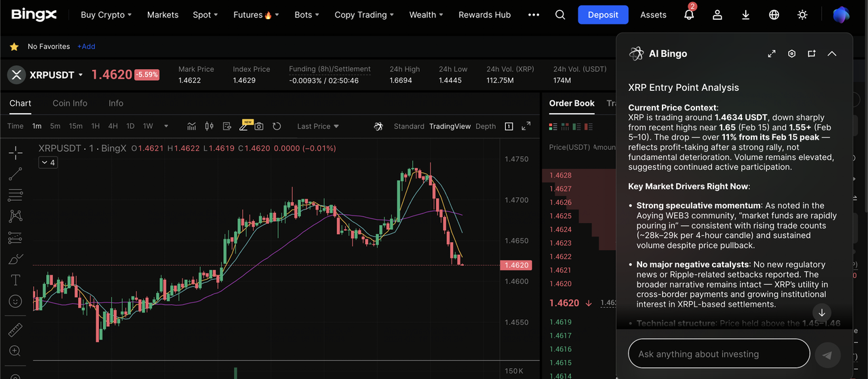Toggle light/dark theme sun icon
The image size is (868, 379).
pyautogui.click(x=802, y=15)
